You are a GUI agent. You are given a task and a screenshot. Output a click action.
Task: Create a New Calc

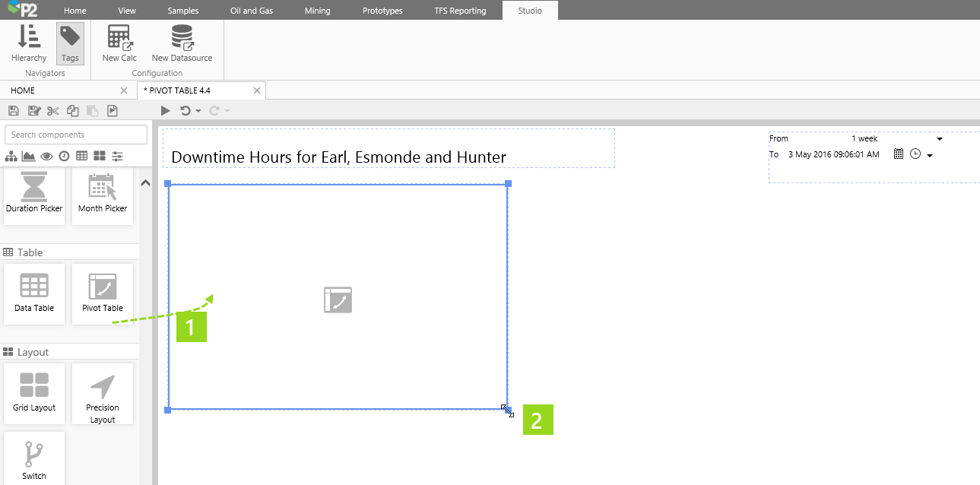pos(119,43)
